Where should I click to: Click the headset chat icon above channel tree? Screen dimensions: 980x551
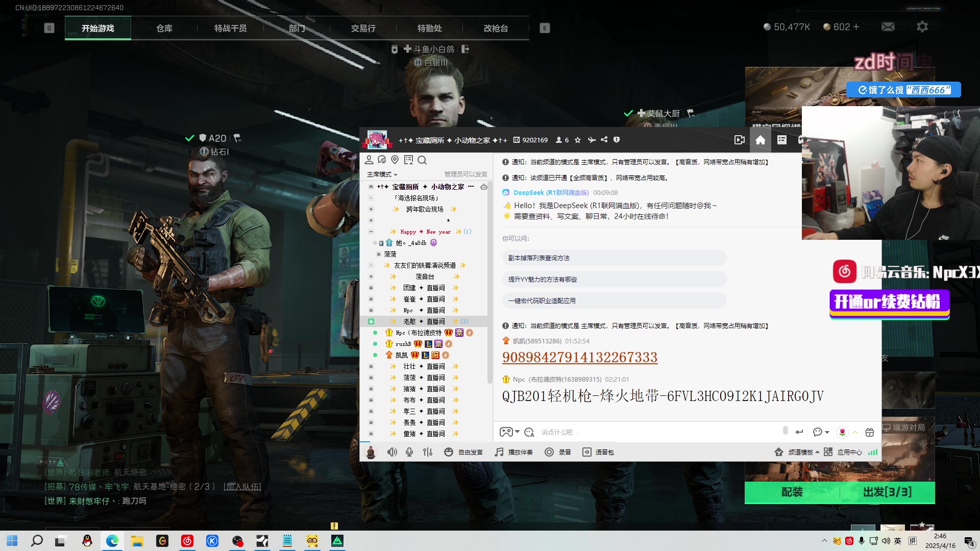382,160
